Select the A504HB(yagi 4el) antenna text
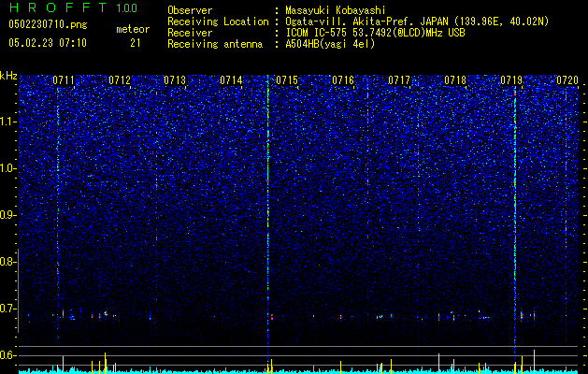 click(330, 44)
